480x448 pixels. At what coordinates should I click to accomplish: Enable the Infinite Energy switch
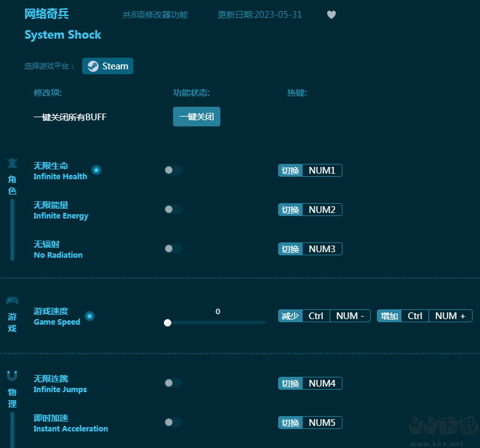pyautogui.click(x=173, y=209)
